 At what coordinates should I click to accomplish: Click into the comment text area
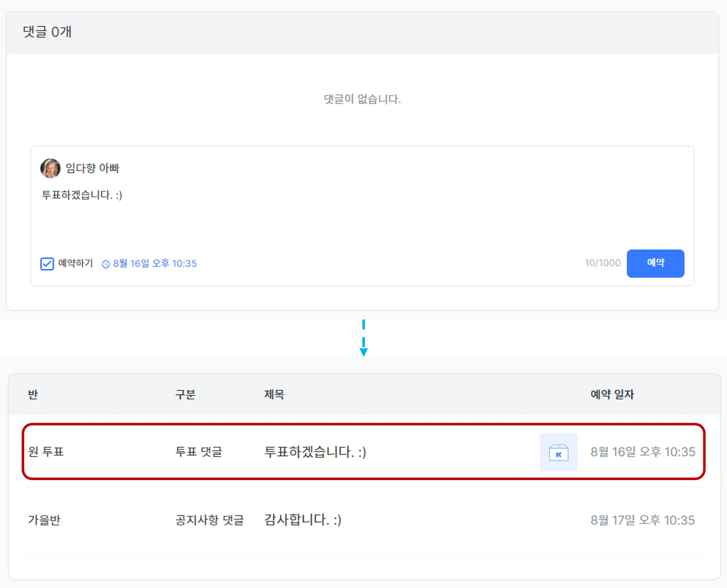click(362, 213)
